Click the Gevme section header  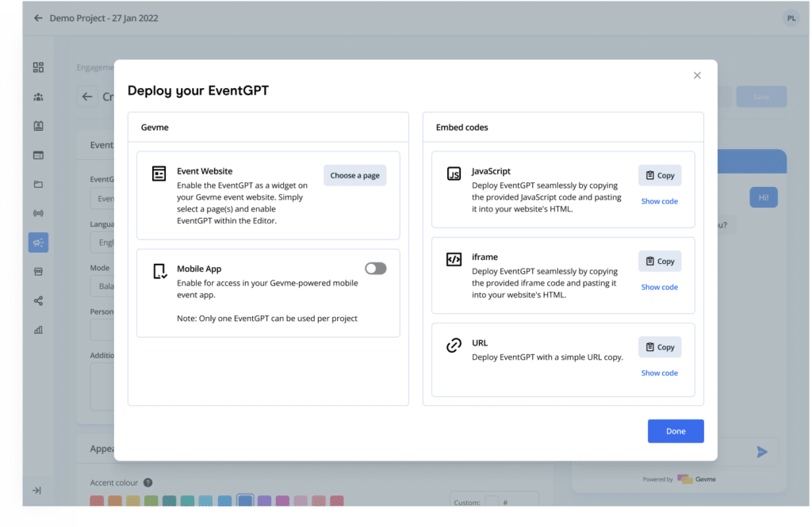pos(155,128)
